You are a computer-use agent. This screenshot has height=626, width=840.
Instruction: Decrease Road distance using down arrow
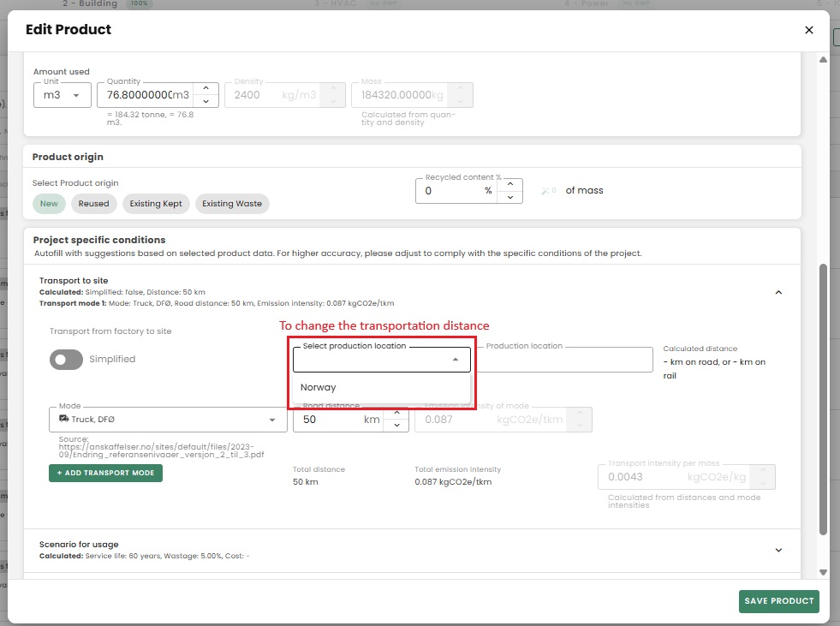[x=395, y=426]
